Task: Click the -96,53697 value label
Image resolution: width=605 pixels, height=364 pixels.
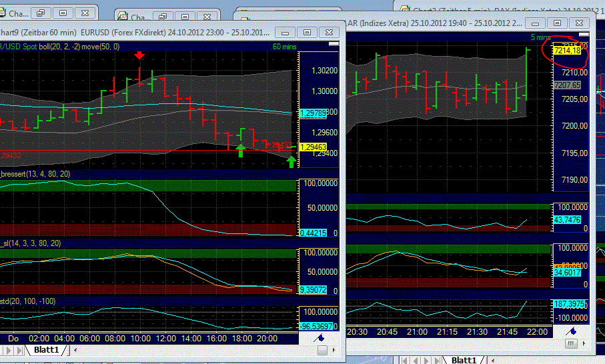Action: click(316, 327)
